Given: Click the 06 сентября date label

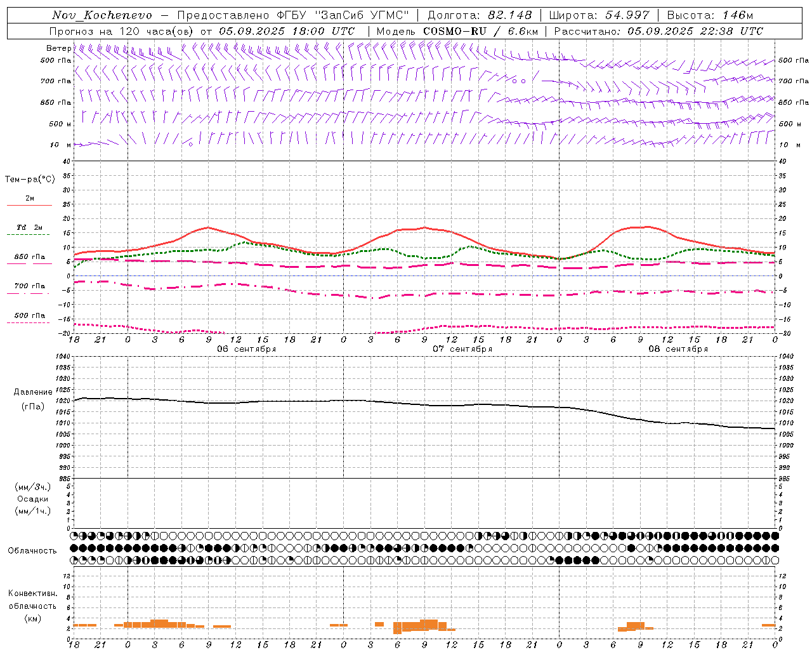Looking at the screenshot, I should point(247,348).
